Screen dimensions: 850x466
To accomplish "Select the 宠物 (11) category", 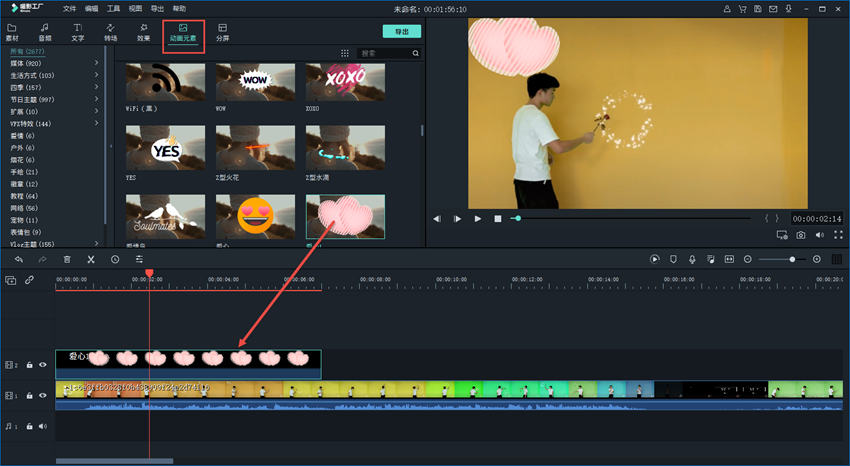I will (x=24, y=220).
